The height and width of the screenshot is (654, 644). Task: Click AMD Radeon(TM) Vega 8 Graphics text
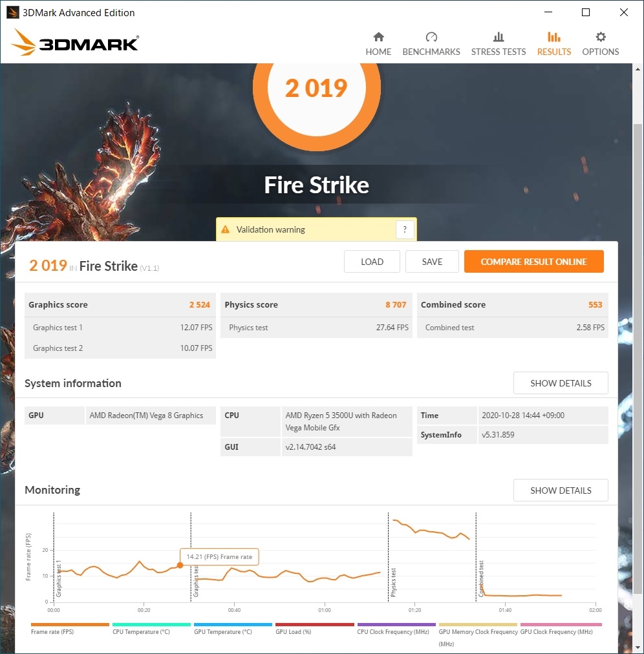pyautogui.click(x=146, y=416)
